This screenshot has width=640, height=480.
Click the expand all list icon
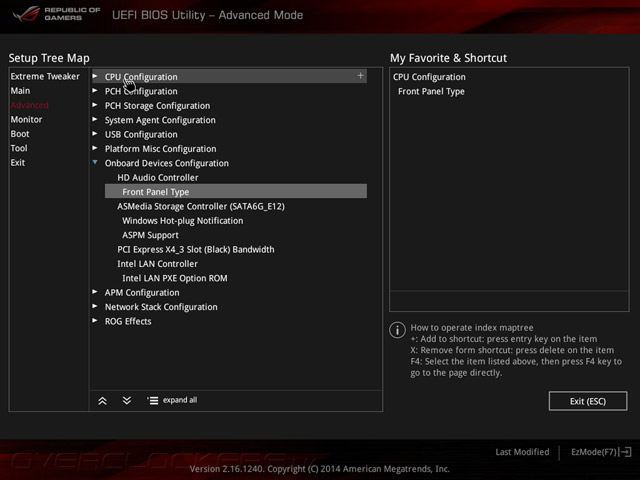tap(153, 401)
